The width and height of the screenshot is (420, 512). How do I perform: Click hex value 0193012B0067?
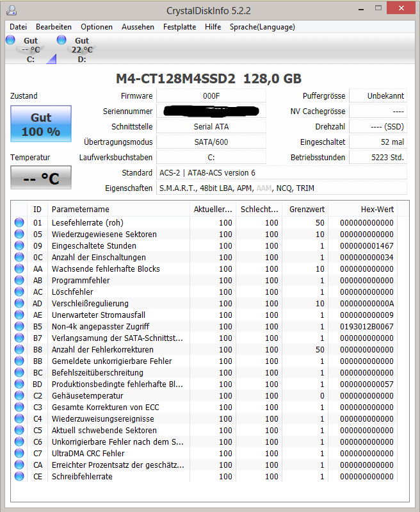(366, 326)
